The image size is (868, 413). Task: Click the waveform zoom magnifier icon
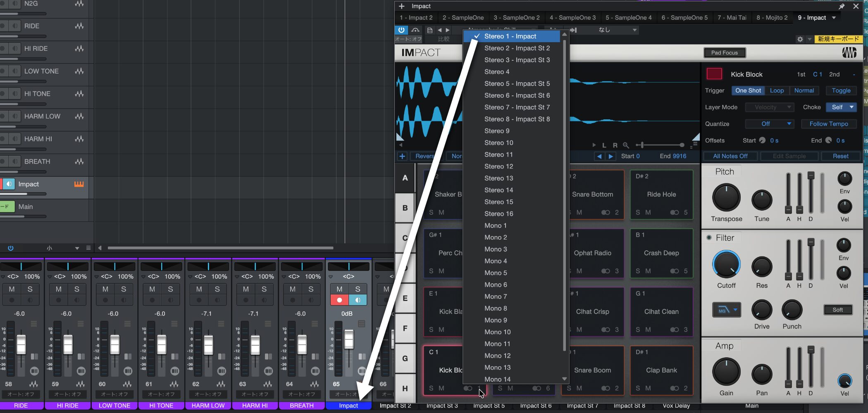click(x=626, y=145)
